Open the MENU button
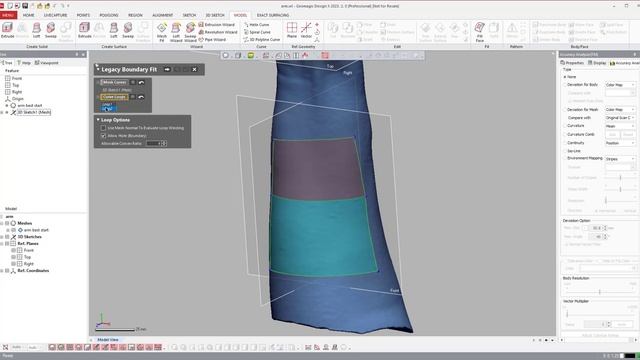 point(8,15)
